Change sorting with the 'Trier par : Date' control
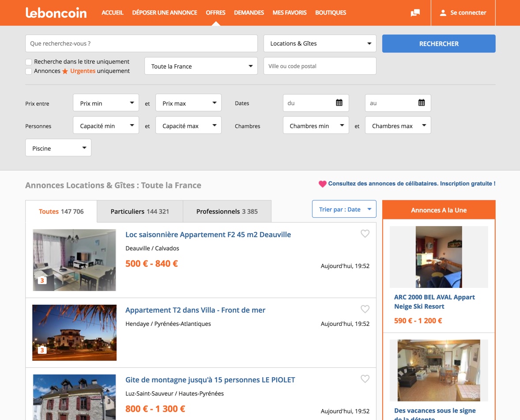 tap(344, 209)
